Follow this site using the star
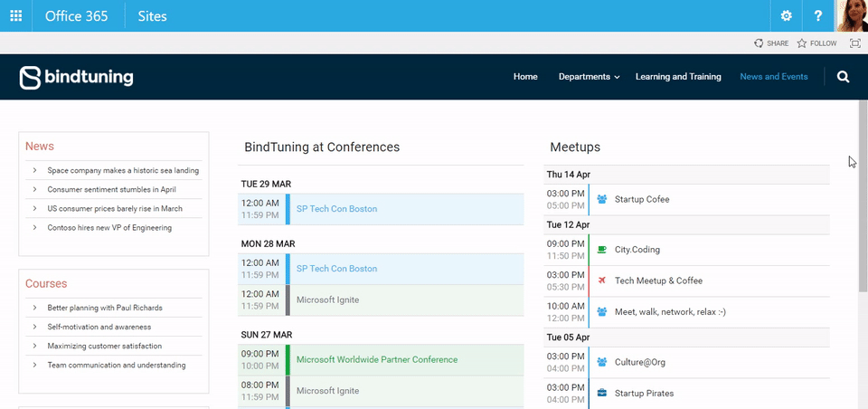This screenshot has width=868, height=409. [802, 43]
